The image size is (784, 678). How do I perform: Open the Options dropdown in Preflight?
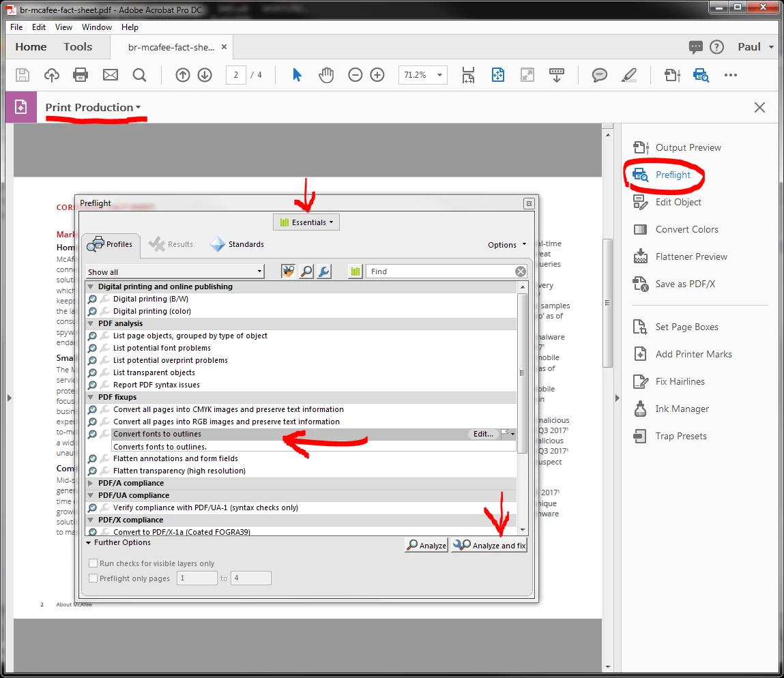507,244
